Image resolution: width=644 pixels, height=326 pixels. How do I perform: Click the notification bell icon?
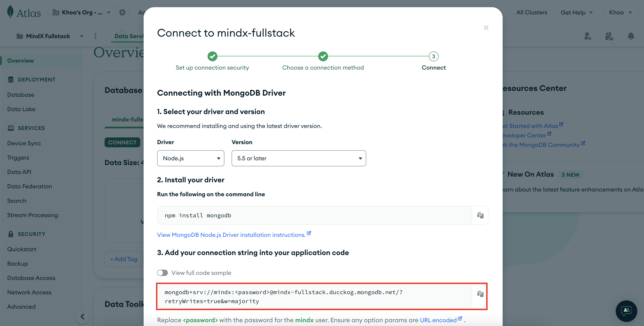(631, 36)
